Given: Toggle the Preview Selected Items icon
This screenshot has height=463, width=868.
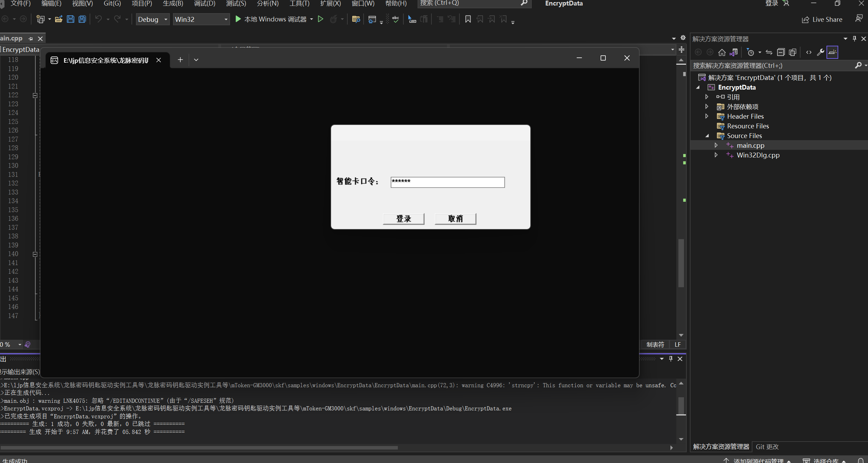Looking at the screenshot, I should point(832,53).
